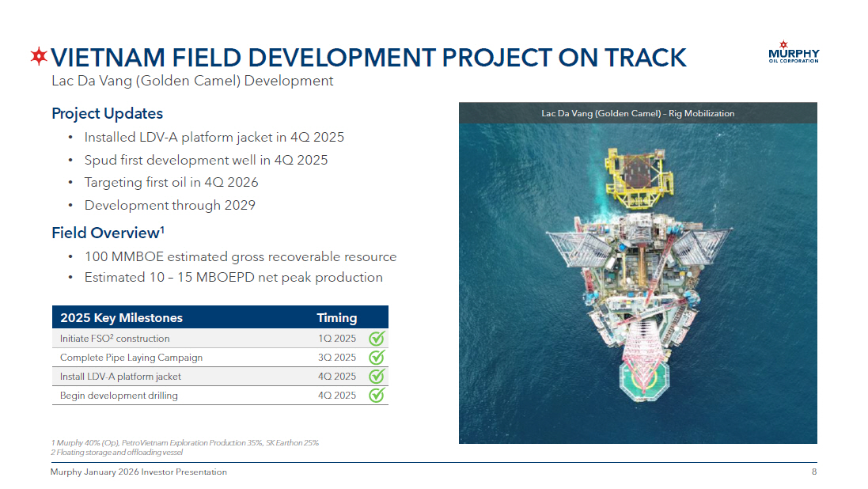
Task: Click the checkmark next to Begin development drilling
Action: [377, 395]
